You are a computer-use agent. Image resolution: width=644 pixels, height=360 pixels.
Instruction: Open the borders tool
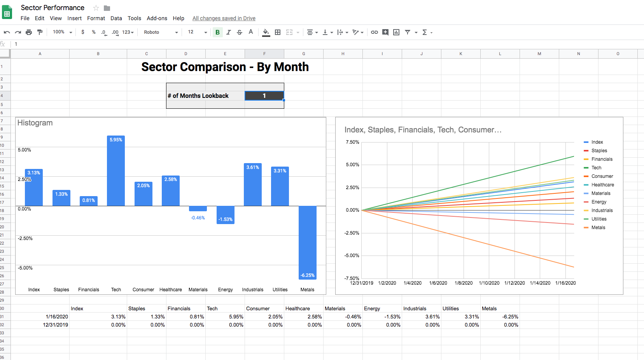[278, 32]
